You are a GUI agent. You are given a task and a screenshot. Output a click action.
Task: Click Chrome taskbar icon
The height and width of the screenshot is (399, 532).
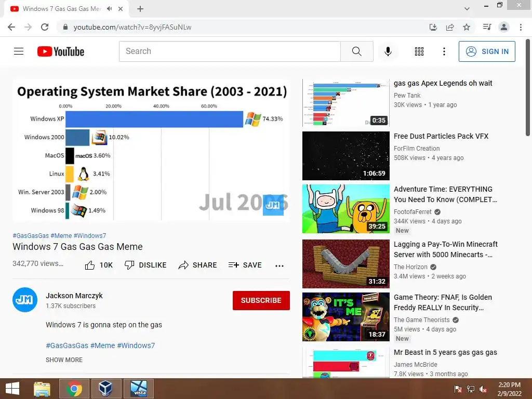coord(74,389)
